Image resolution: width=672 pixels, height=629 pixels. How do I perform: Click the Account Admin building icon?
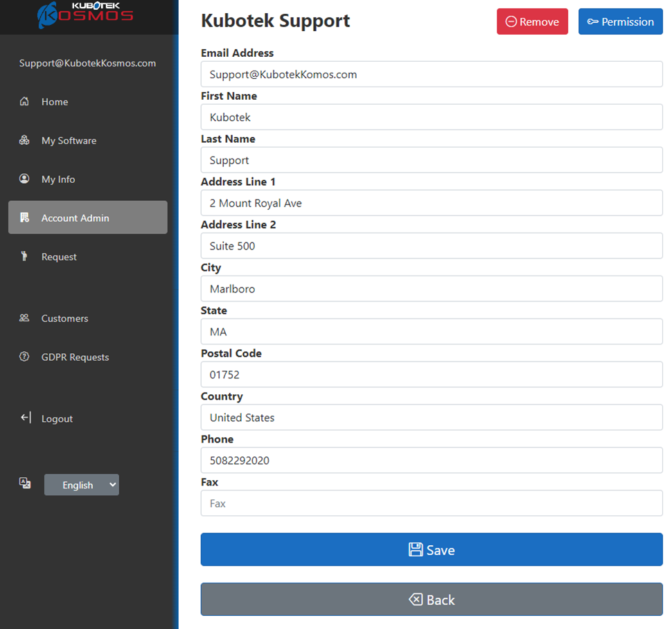tap(24, 218)
